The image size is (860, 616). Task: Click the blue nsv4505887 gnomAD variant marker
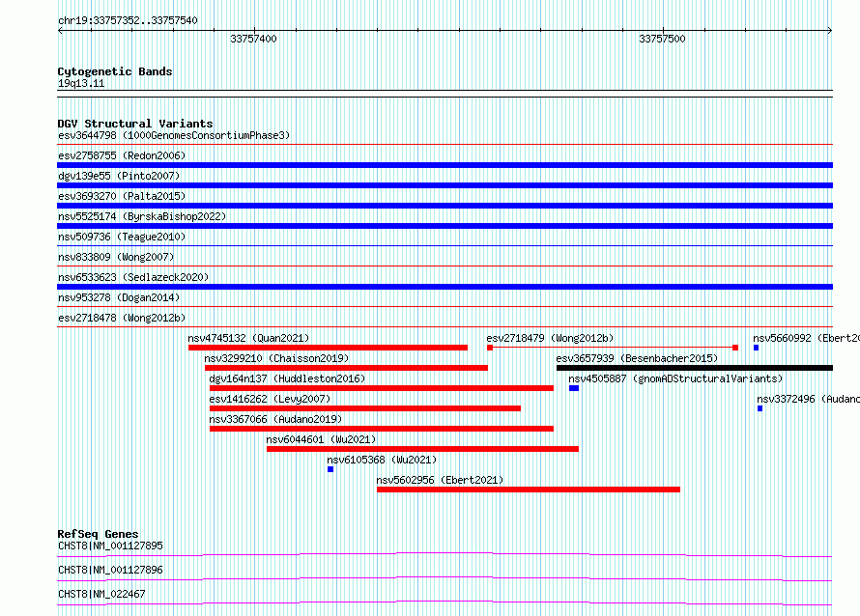(574, 388)
